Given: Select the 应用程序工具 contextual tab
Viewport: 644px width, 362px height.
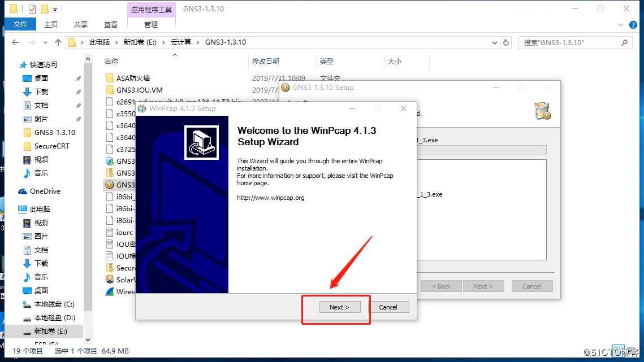Looking at the screenshot, I should [x=152, y=10].
